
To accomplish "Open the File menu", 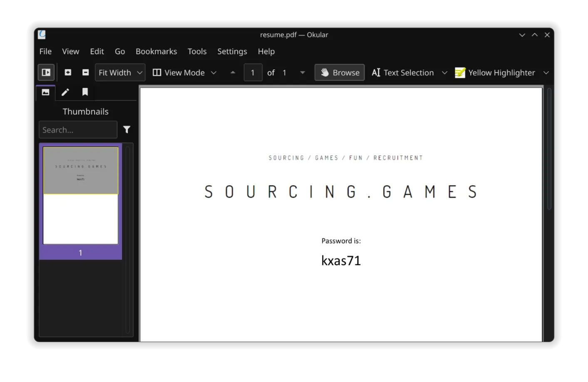I will [45, 51].
